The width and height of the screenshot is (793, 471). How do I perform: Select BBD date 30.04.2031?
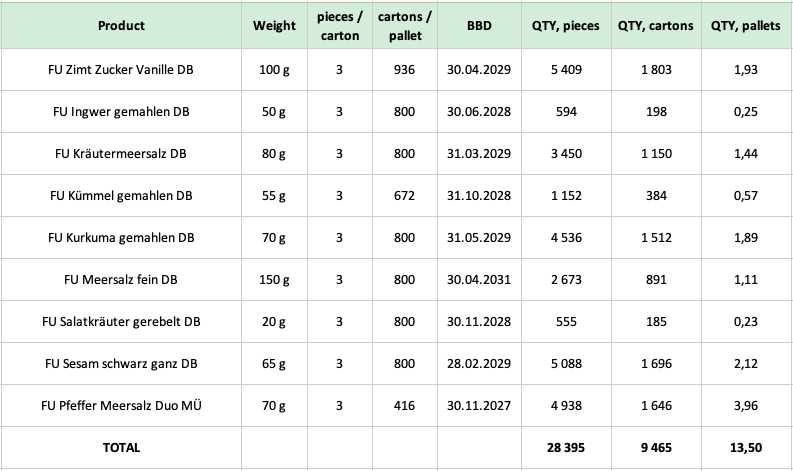tap(479, 280)
